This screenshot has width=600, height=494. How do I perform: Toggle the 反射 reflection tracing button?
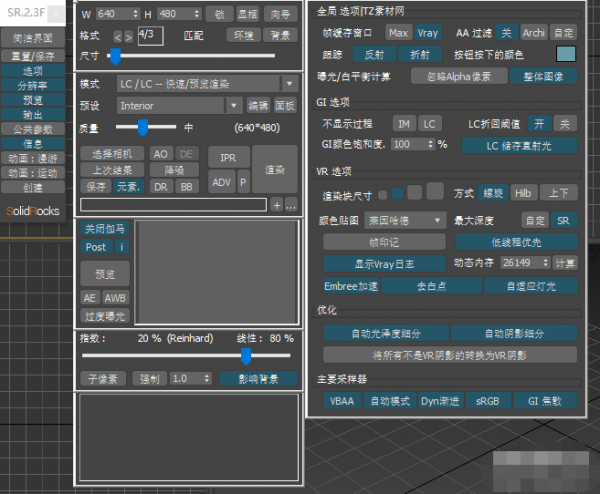point(374,55)
